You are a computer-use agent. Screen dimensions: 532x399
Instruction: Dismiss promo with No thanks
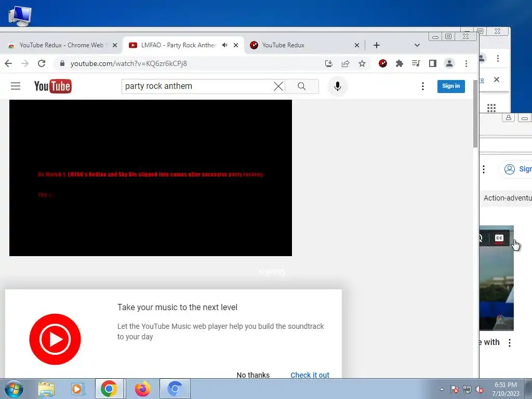click(x=253, y=375)
